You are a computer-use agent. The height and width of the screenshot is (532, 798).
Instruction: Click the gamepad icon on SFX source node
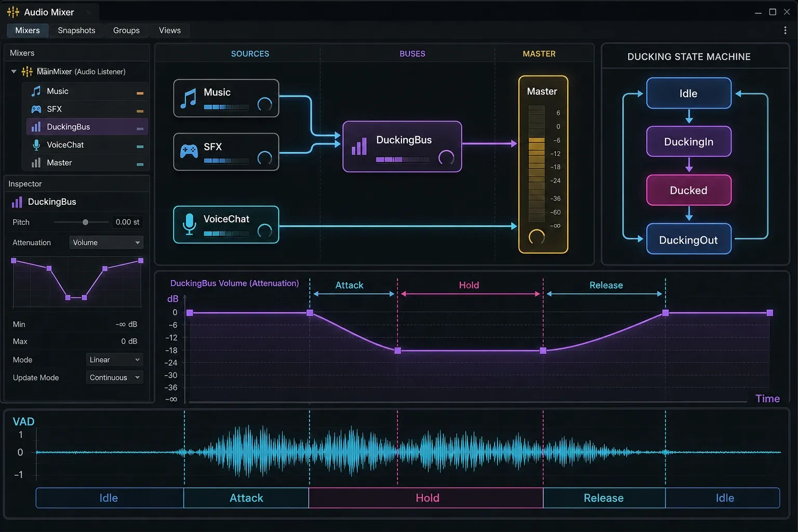[189, 151]
